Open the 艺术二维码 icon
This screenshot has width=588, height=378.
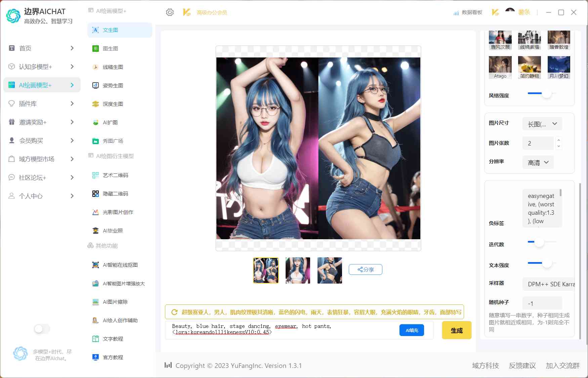[x=95, y=175]
